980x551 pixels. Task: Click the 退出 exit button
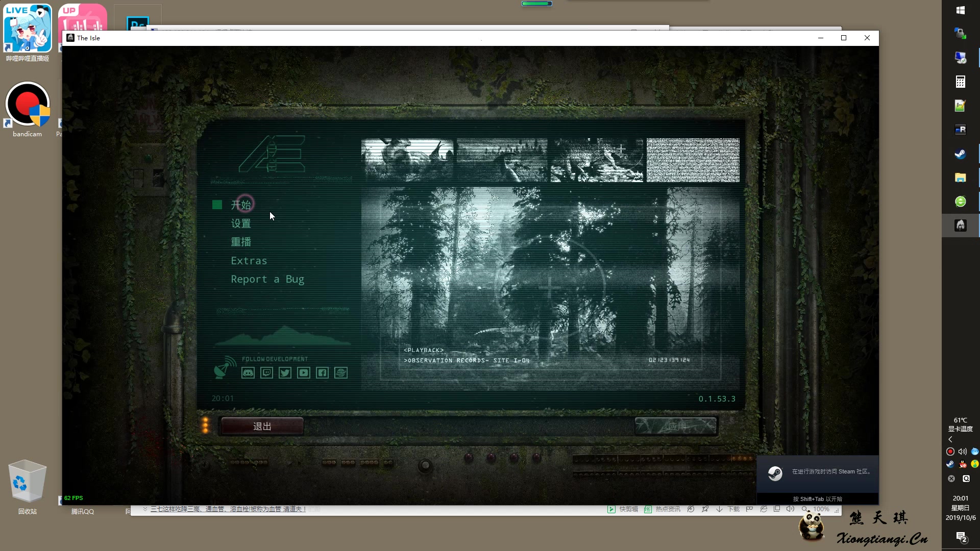coord(262,426)
